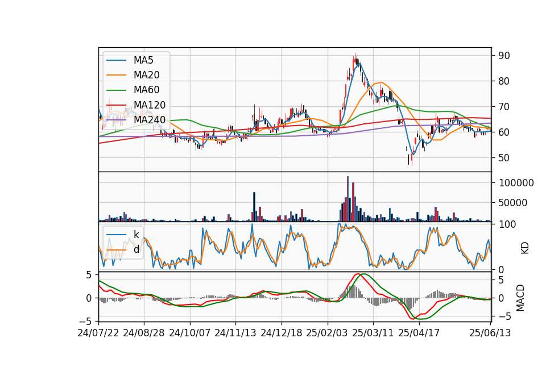The image size is (546, 392).
Task: Click the volume axis value 50000
Action: (513, 203)
